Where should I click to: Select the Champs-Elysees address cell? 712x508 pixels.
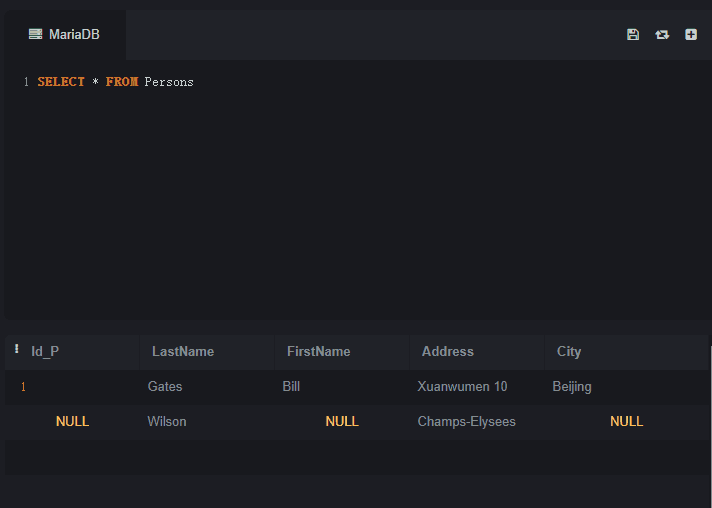click(466, 422)
